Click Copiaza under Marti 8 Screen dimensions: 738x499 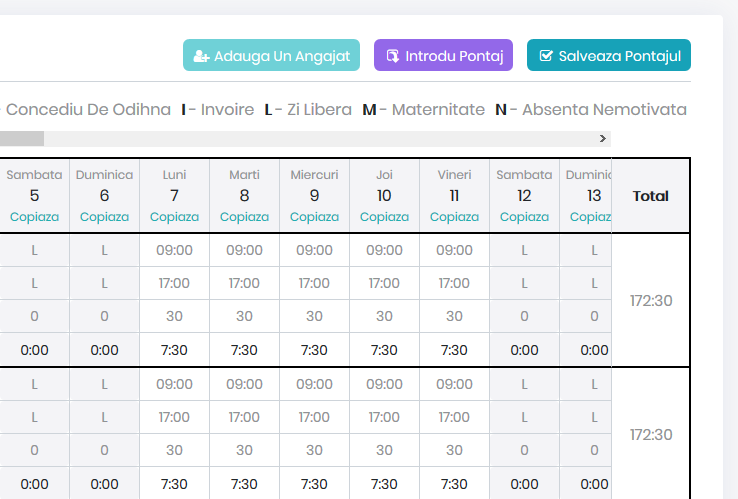tap(244, 217)
